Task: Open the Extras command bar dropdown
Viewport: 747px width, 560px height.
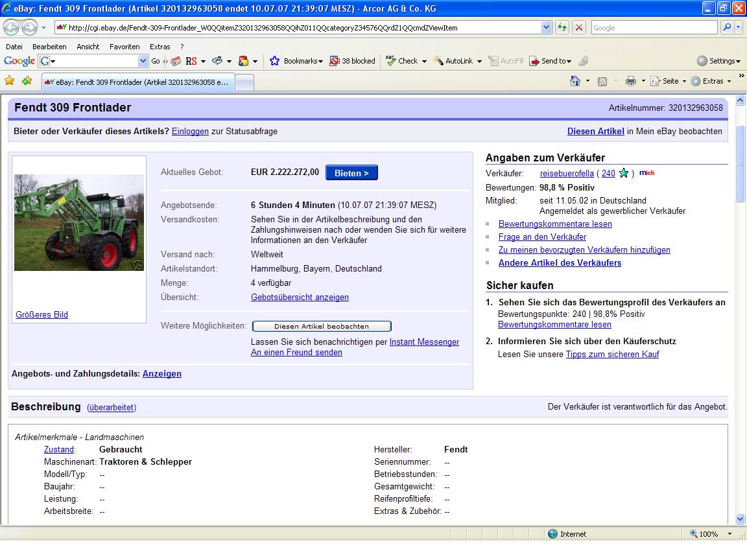Action: 711,81
